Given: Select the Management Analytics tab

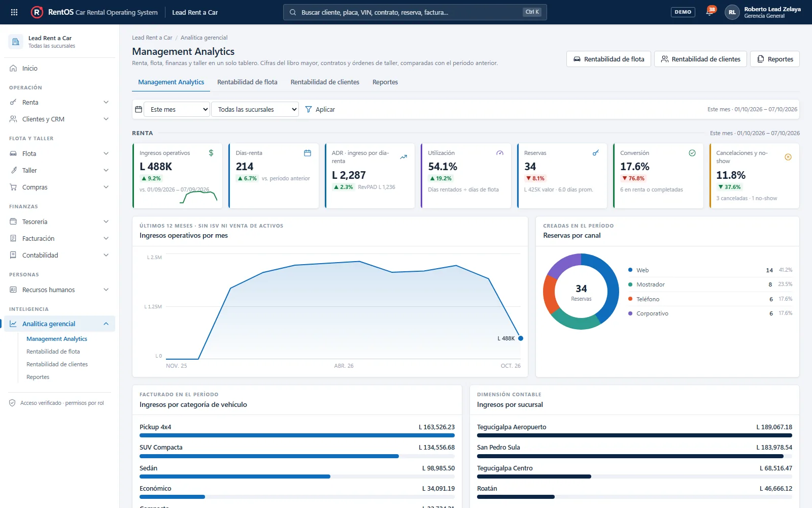Looking at the screenshot, I should pyautogui.click(x=171, y=82).
